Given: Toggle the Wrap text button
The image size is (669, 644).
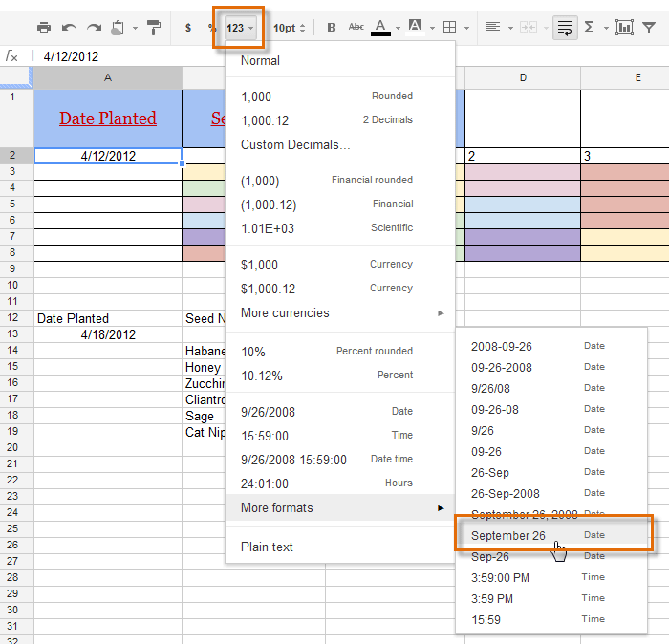Looking at the screenshot, I should [x=565, y=28].
